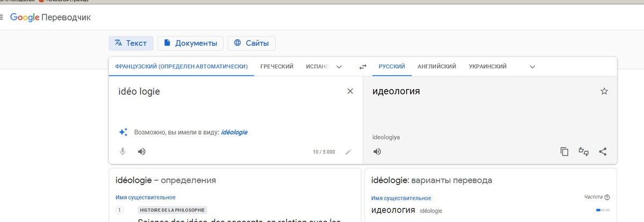The image size is (644, 222).
Task: Expand the target language list
Action: (x=532, y=67)
